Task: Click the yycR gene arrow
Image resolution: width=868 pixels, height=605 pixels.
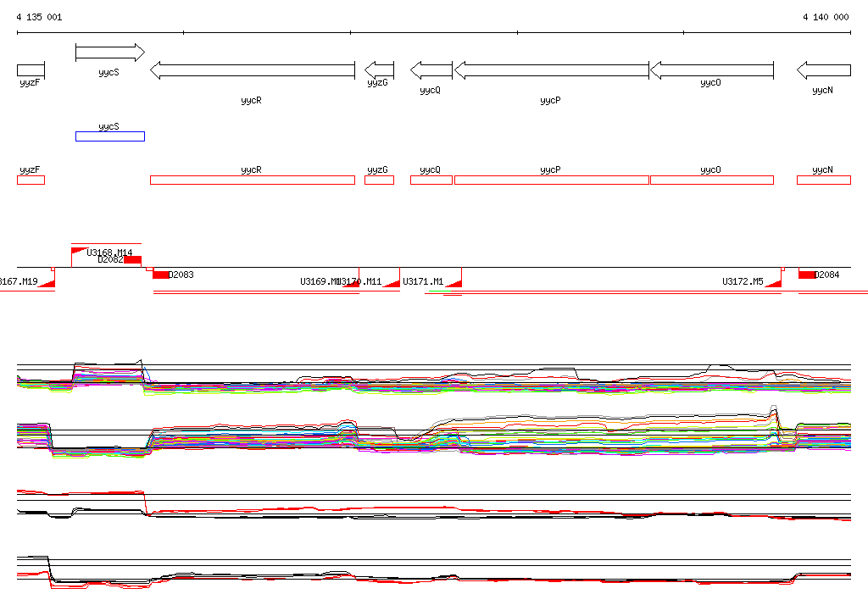Action: coord(253,70)
